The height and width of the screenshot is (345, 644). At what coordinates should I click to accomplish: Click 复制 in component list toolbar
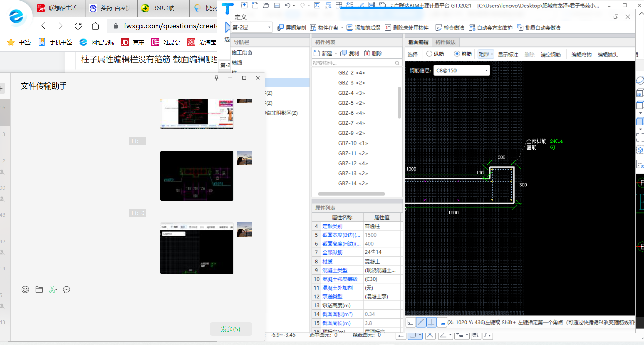[350, 53]
